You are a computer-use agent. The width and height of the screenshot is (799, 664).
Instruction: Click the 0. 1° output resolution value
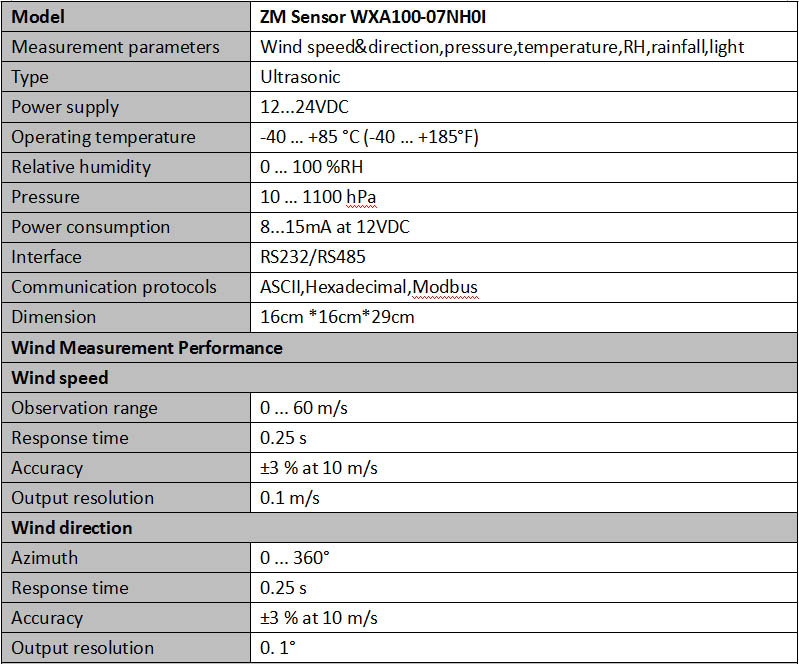tap(278, 648)
